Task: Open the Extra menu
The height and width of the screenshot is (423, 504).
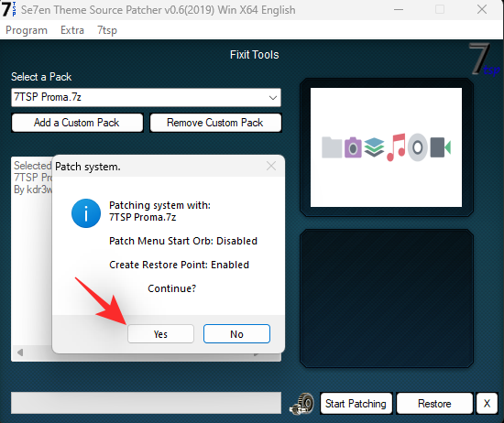Action: click(72, 30)
